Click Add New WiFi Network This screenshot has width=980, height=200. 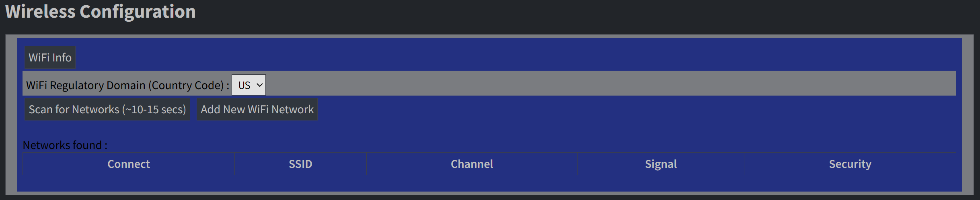coord(257,109)
